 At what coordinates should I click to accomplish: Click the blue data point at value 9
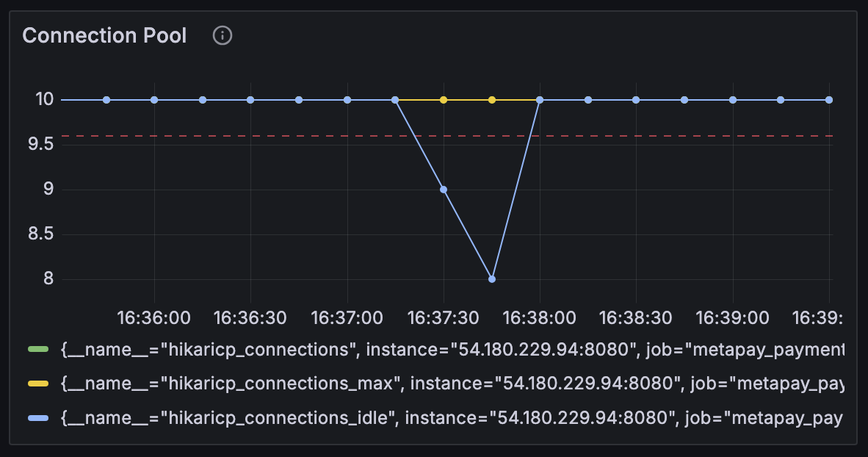tap(443, 189)
